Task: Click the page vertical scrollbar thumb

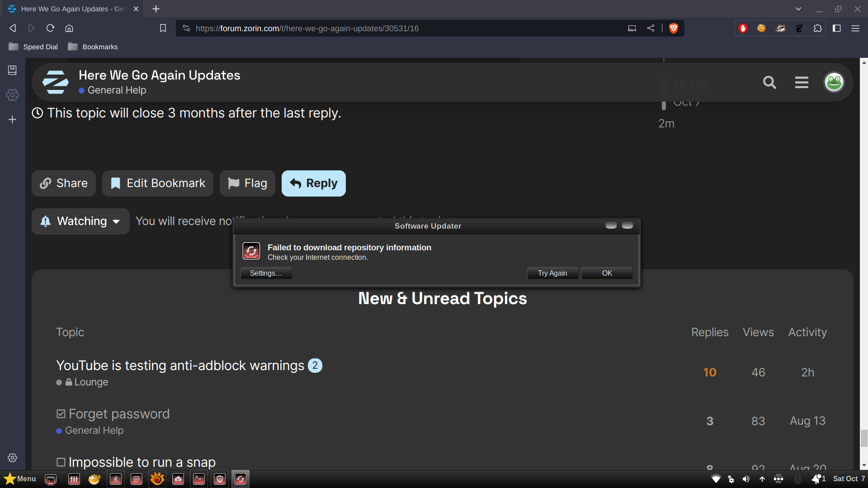Action: point(864,438)
